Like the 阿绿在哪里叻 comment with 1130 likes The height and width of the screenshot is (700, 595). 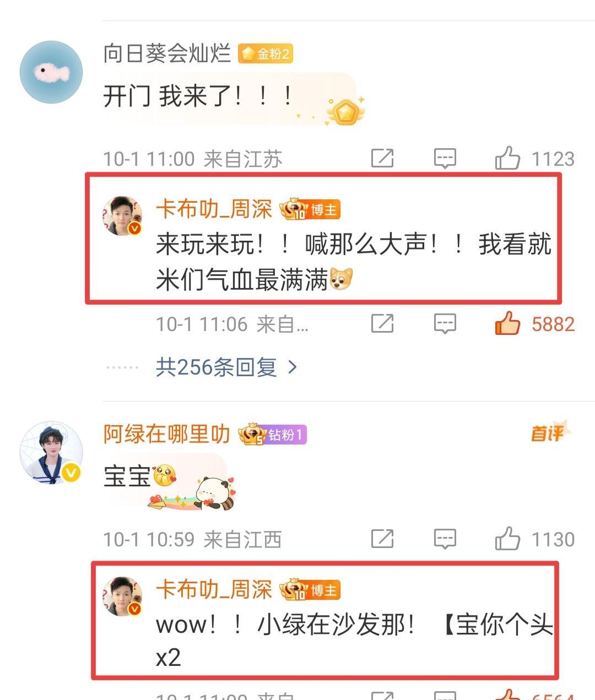pos(507,539)
